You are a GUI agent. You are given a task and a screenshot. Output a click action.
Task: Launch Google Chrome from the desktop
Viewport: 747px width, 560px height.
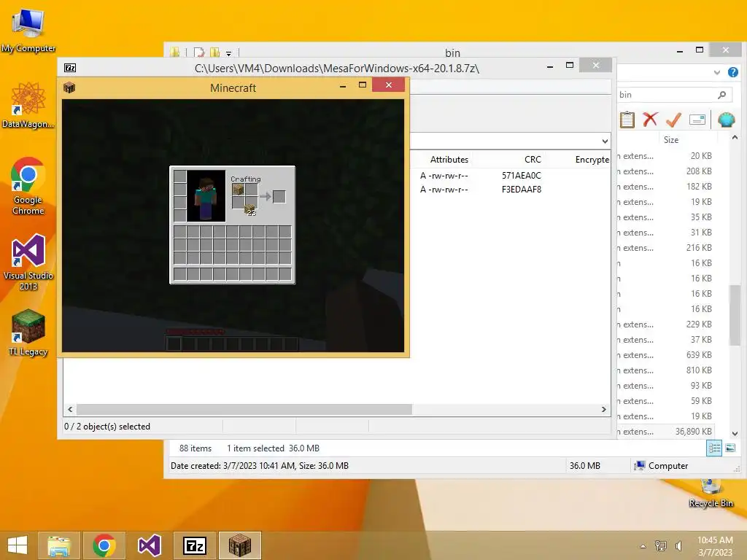pos(28,186)
